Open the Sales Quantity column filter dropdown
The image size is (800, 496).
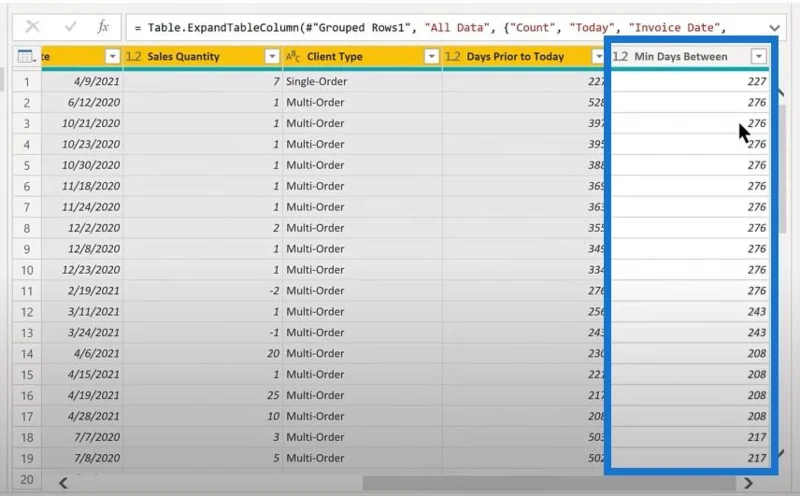[x=272, y=57]
